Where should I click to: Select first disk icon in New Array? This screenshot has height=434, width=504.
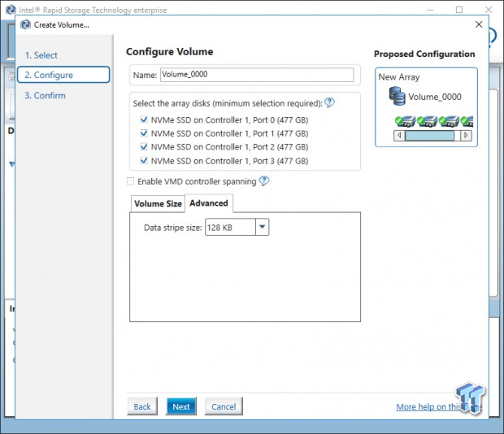pos(406,121)
